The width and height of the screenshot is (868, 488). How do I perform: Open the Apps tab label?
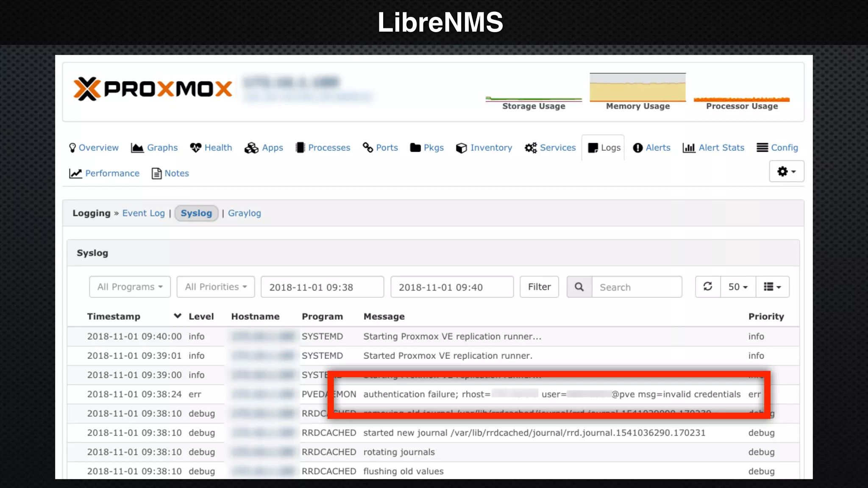pos(273,147)
